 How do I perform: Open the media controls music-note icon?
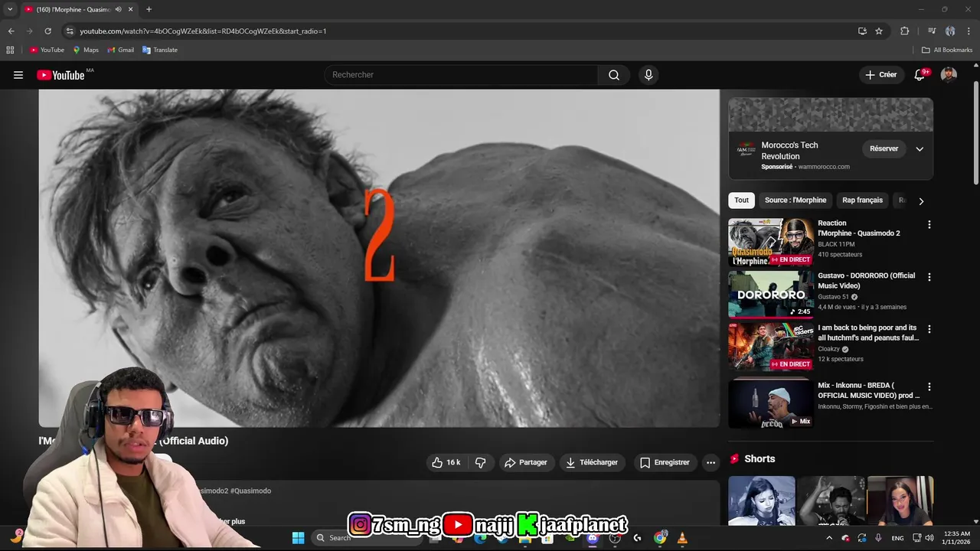click(x=932, y=31)
